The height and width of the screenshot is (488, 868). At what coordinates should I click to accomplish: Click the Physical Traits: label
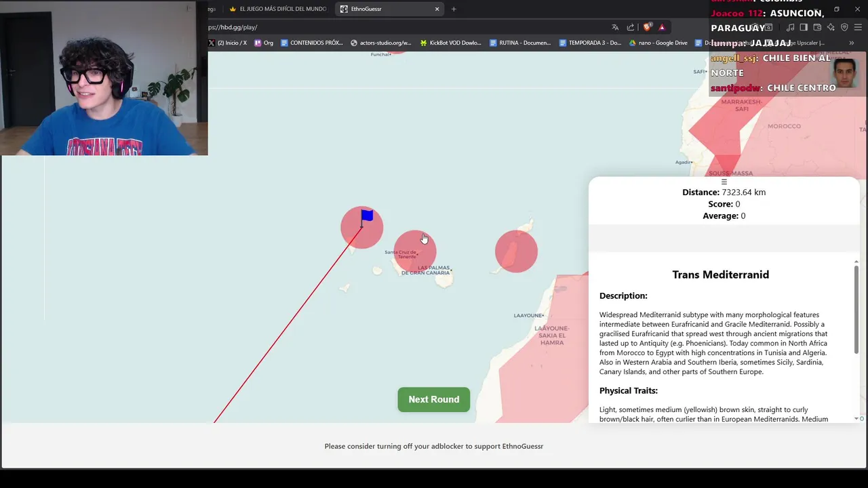629,390
